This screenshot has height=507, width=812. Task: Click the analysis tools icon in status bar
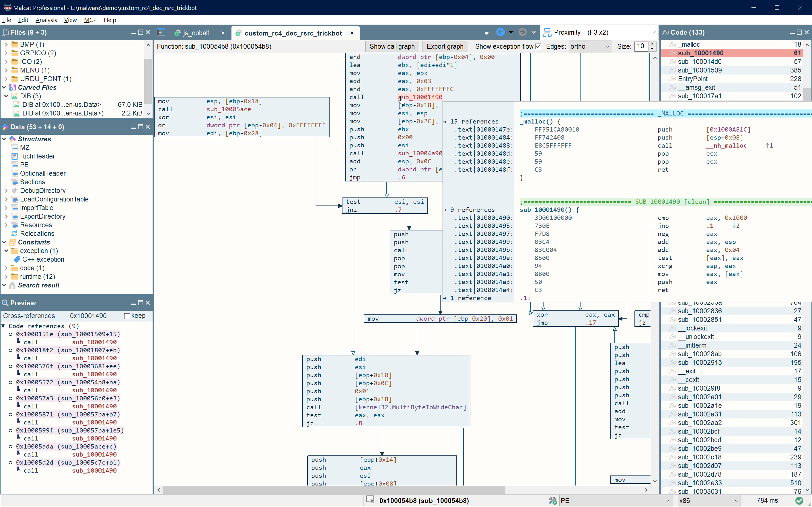(552, 501)
